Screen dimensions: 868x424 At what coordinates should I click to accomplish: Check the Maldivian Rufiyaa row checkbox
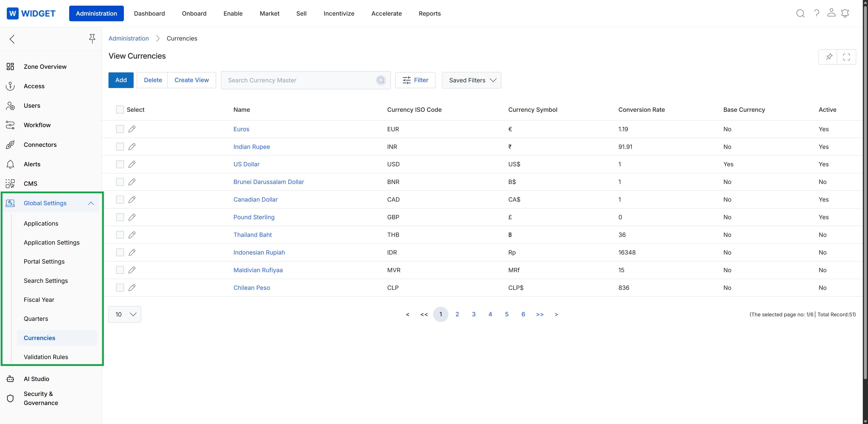[120, 270]
